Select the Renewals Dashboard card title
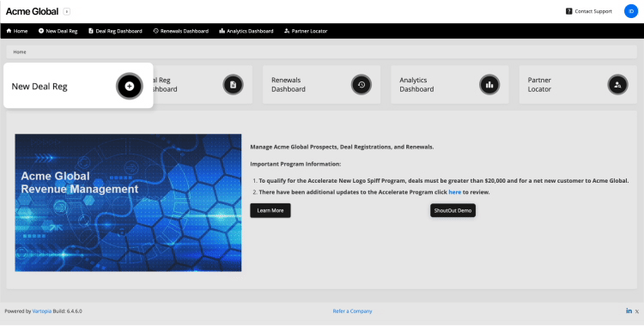 (289, 85)
